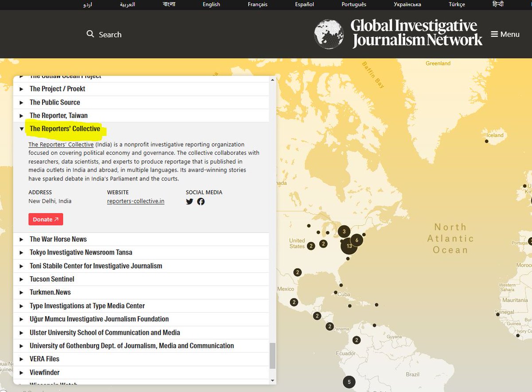
Task: Click the member list scrollbar thumb
Action: click(272, 356)
